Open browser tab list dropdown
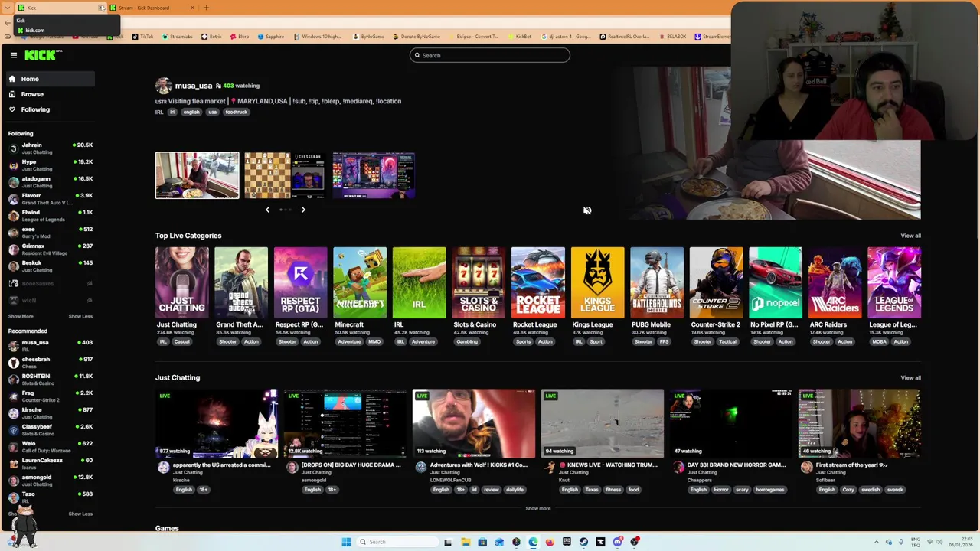 (8, 8)
